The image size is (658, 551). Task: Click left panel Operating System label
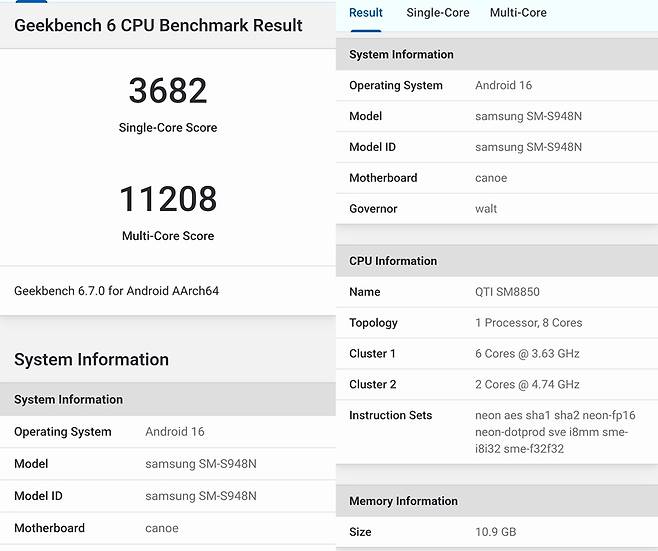(63, 432)
